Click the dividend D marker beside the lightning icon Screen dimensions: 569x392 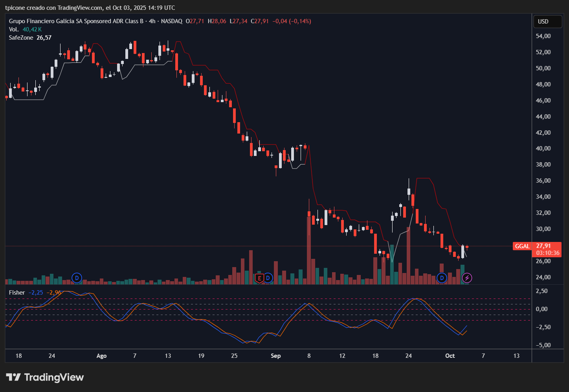(442, 278)
